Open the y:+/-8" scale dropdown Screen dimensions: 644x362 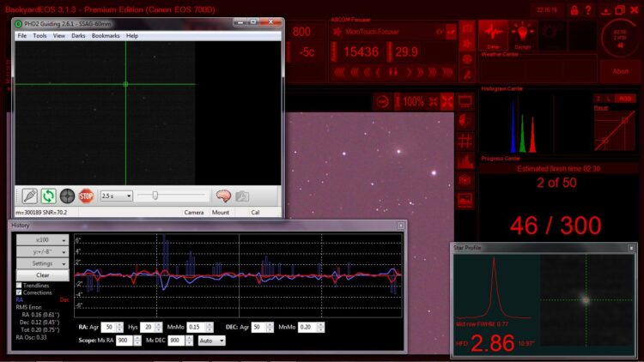coord(42,251)
